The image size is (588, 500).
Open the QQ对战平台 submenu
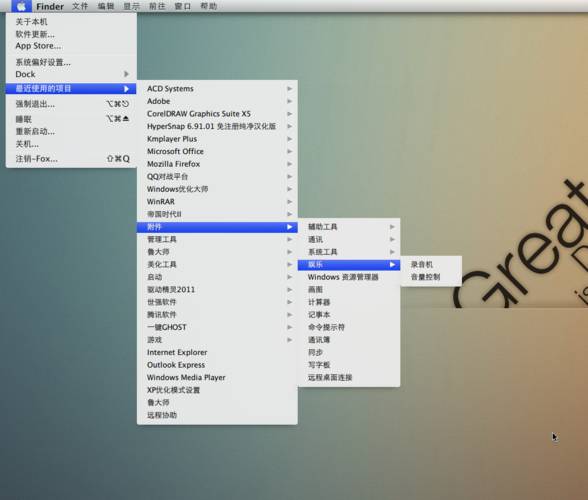217,177
